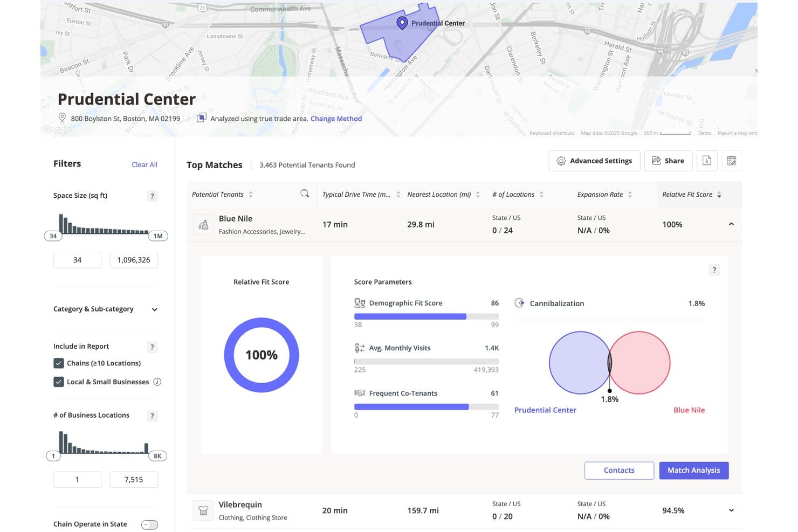Image resolution: width=798 pixels, height=532 pixels.
Task: Sort by # of Locations column
Action: click(x=541, y=195)
